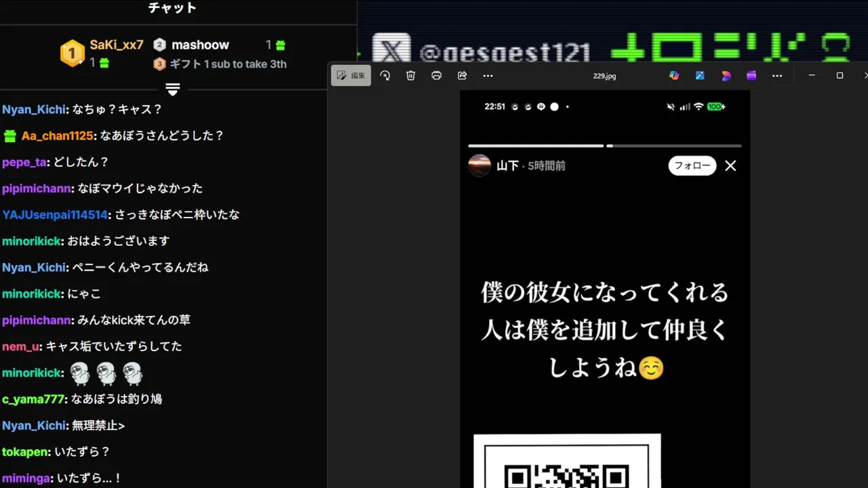Open 山下 profile avatar in the story

click(479, 165)
